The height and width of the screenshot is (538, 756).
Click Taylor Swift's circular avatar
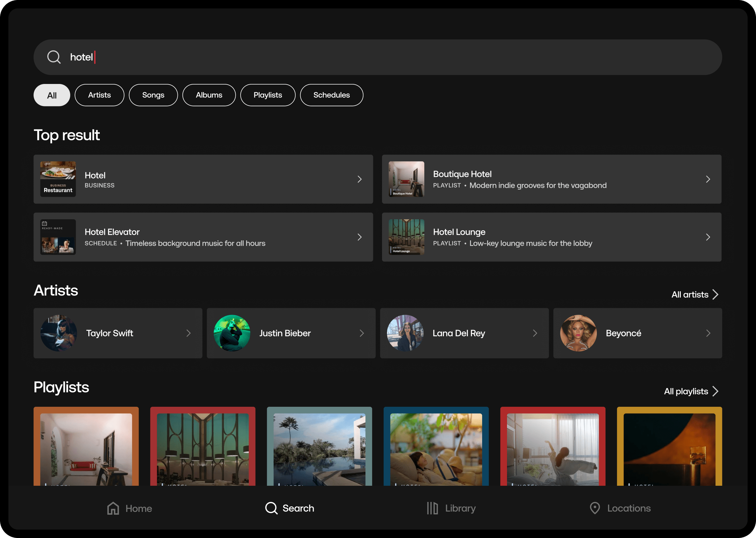tap(59, 333)
